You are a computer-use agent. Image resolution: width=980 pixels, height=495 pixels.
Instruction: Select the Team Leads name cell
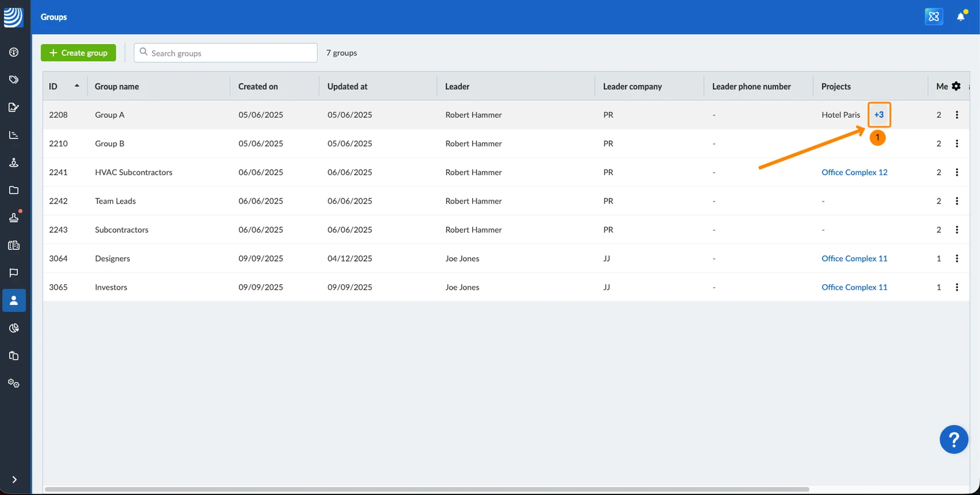[115, 201]
